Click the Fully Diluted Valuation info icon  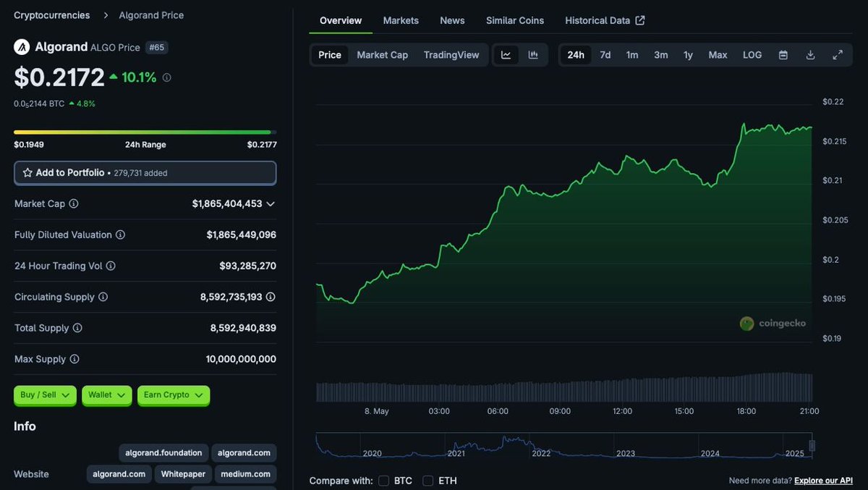pos(121,235)
